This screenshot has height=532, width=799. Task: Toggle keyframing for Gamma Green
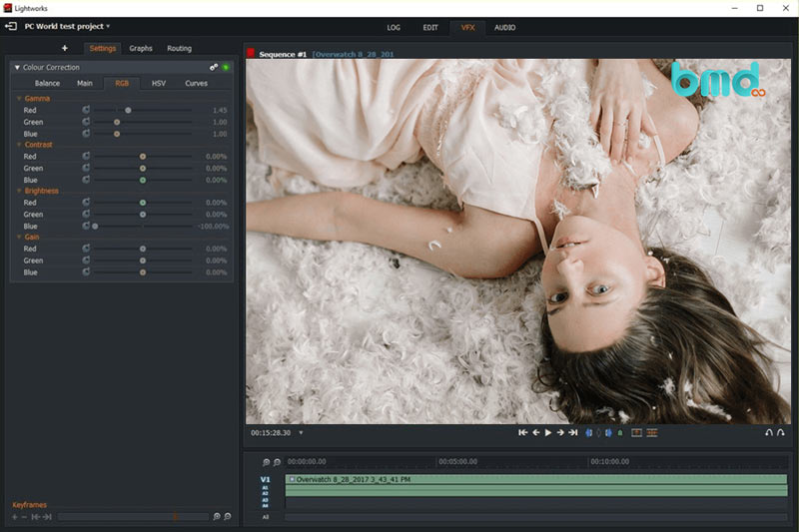coord(86,122)
